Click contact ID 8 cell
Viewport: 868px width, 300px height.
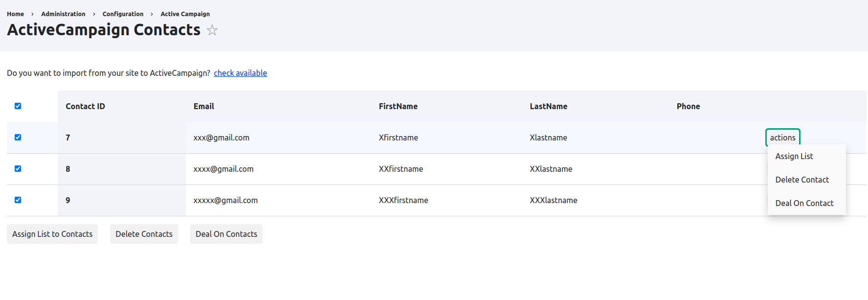(x=122, y=169)
